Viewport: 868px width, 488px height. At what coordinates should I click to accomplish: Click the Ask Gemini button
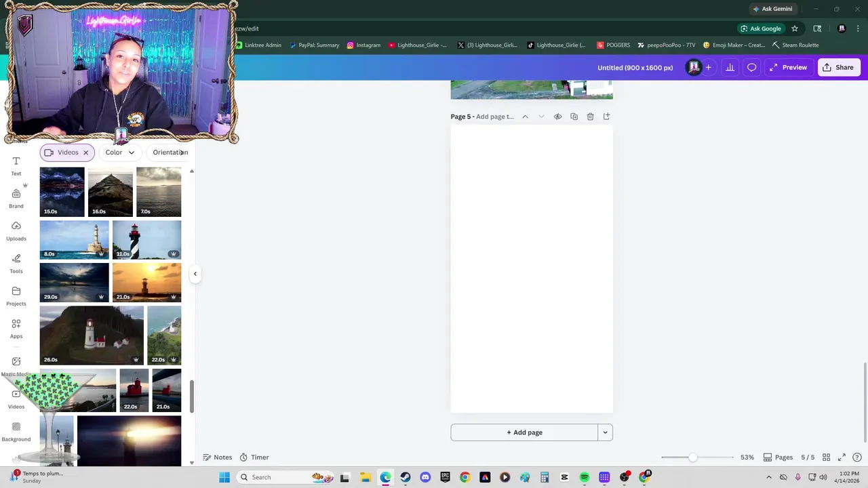click(x=772, y=9)
